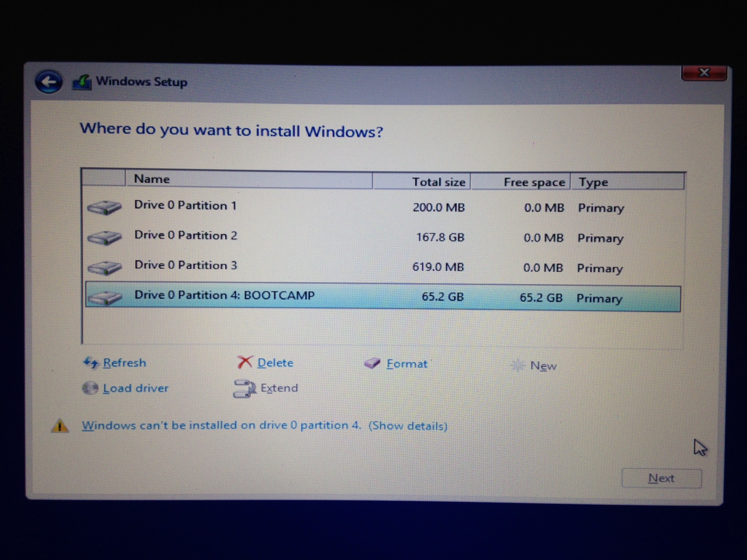Click the Next button
747x560 pixels.
click(x=661, y=478)
